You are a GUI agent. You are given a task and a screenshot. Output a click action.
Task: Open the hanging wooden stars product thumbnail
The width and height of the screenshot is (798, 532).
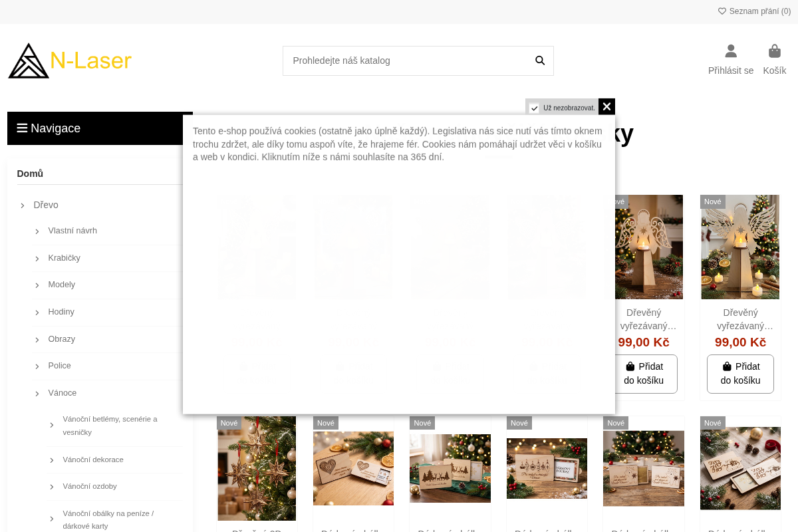click(x=257, y=468)
